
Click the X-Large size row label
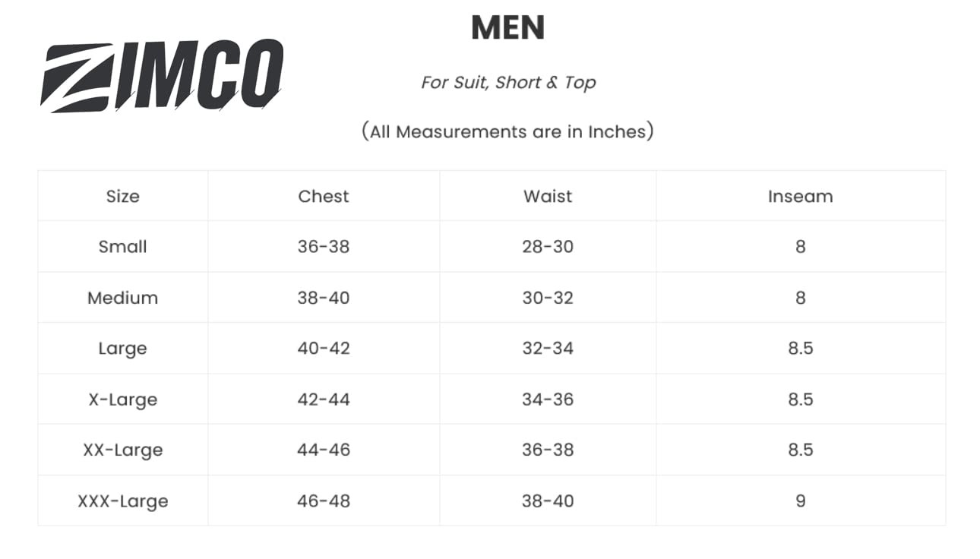[x=123, y=400]
